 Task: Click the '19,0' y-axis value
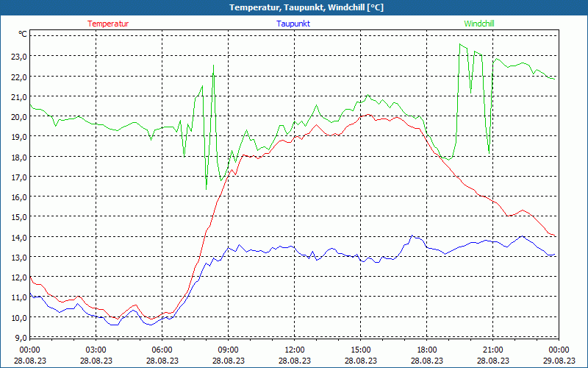coord(19,137)
